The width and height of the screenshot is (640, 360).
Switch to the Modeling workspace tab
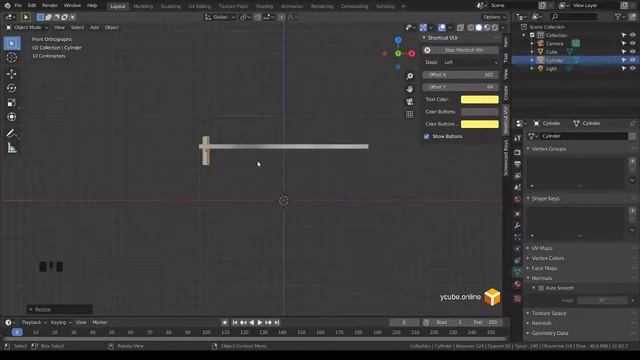pyautogui.click(x=143, y=6)
